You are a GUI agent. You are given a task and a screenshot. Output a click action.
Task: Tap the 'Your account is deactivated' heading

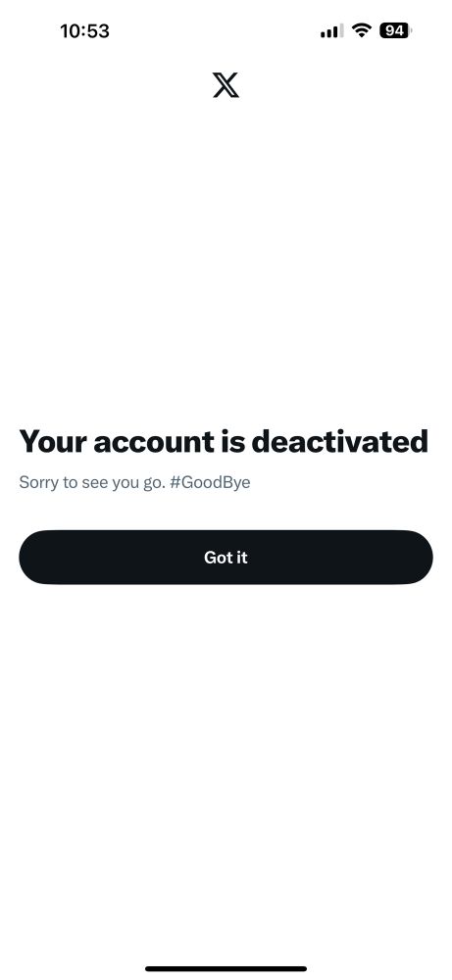click(x=224, y=441)
